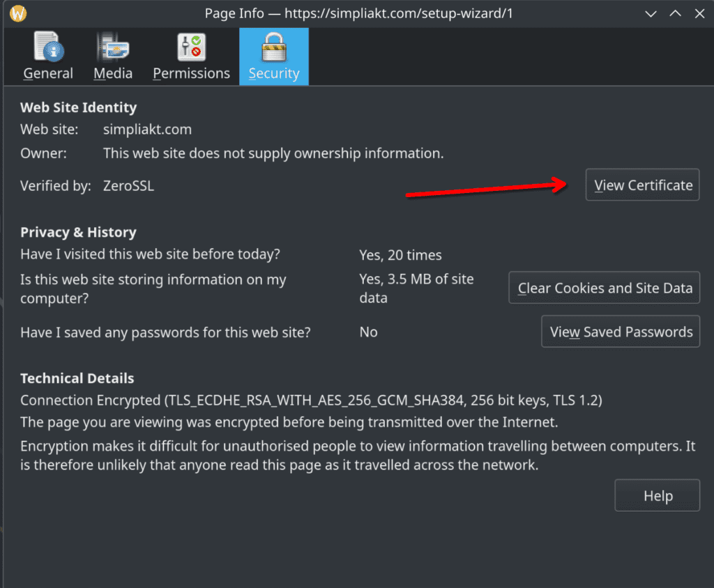Open View Saved Passwords
The image size is (714, 588).
(621, 332)
